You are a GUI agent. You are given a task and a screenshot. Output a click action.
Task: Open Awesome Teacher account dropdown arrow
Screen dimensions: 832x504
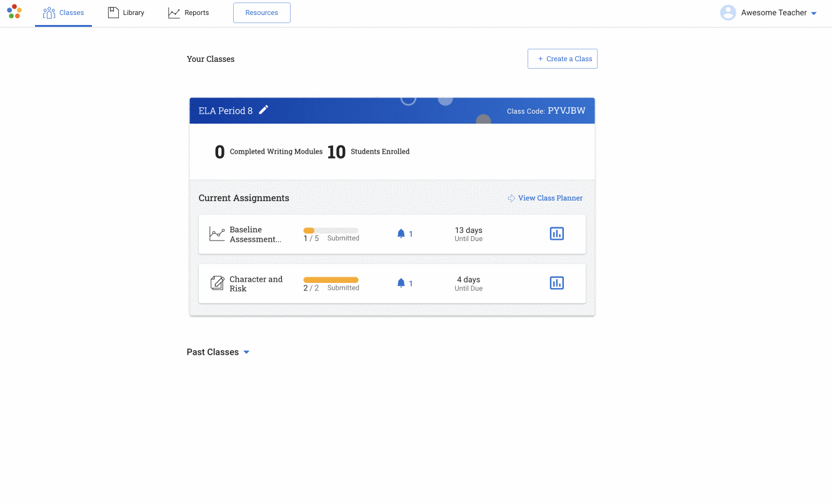tap(813, 13)
